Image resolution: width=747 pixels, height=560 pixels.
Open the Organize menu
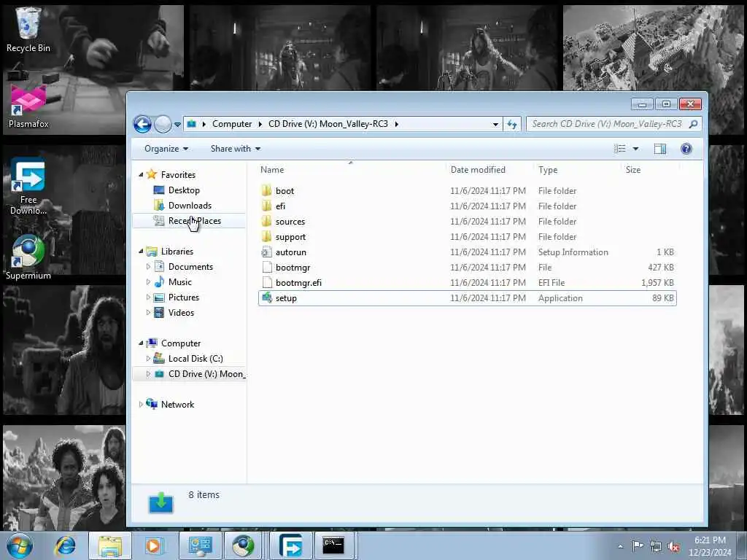click(x=166, y=149)
